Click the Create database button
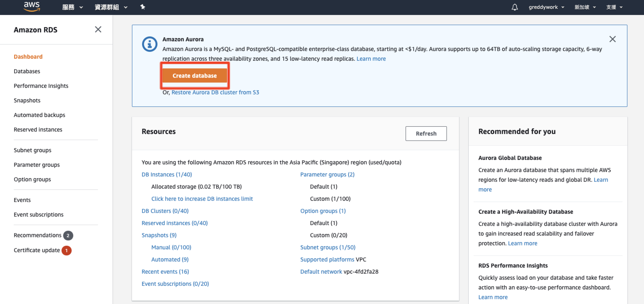Viewport: 644px width, 304px height. (x=194, y=75)
